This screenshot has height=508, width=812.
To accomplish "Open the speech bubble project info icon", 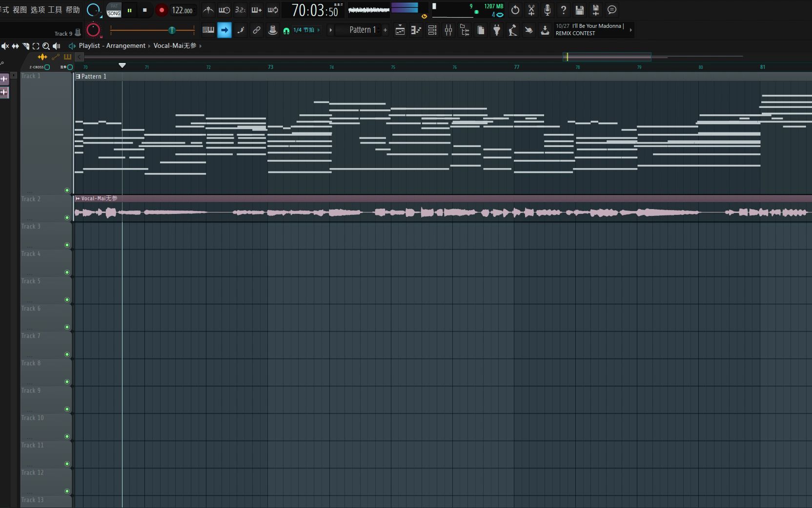I will pyautogui.click(x=612, y=10).
